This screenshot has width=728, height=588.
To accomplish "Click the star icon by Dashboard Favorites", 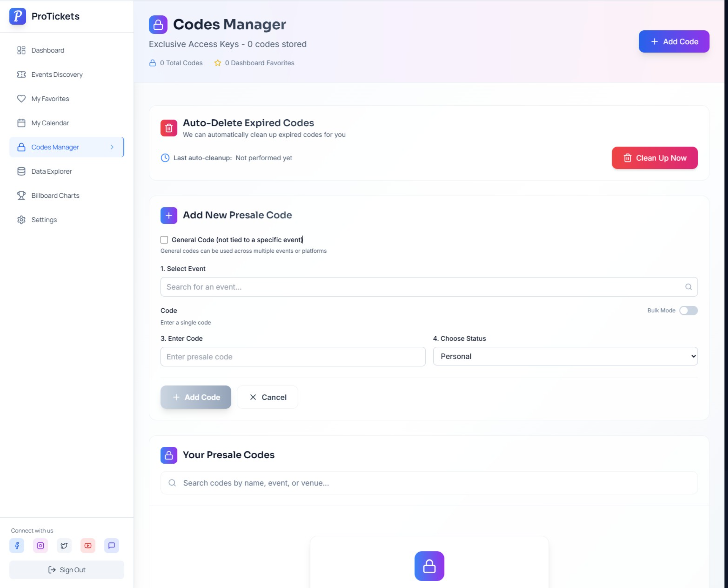I will [x=218, y=63].
